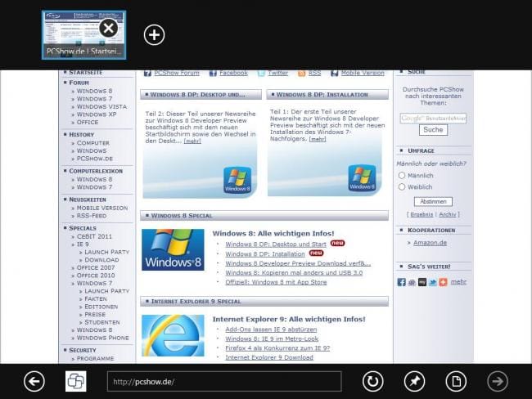532x399 pixels.
Task: Open Windows 8 DP: Installation list link
Action: (265, 254)
